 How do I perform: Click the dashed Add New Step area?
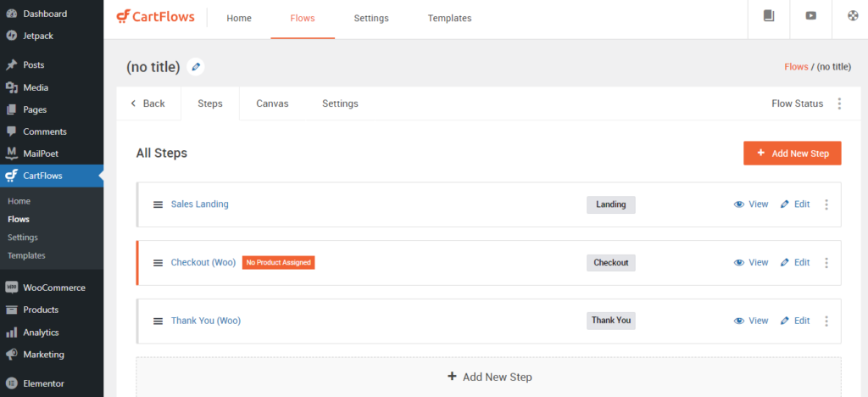tap(489, 377)
